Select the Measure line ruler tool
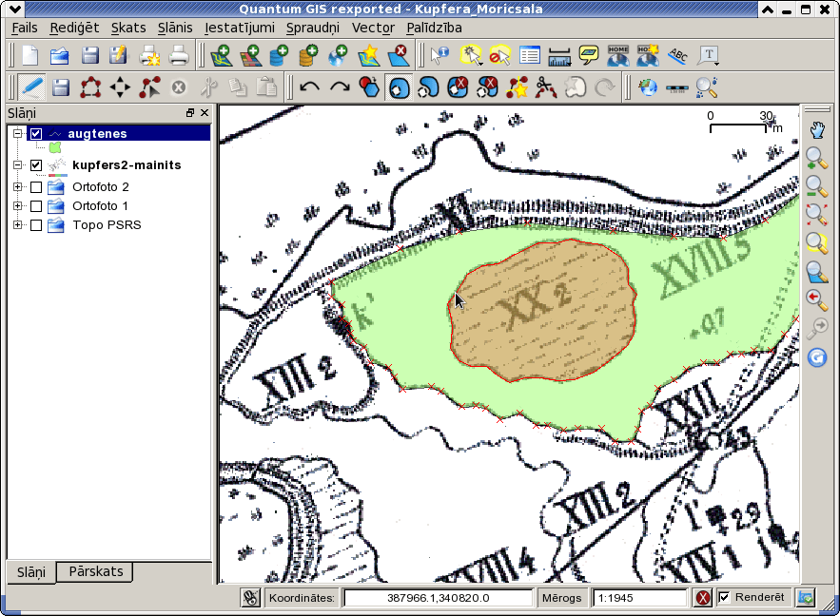 point(559,57)
